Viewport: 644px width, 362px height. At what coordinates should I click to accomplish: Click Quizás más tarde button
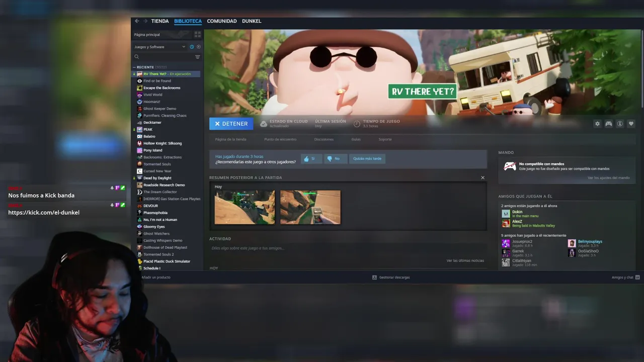pos(367,158)
